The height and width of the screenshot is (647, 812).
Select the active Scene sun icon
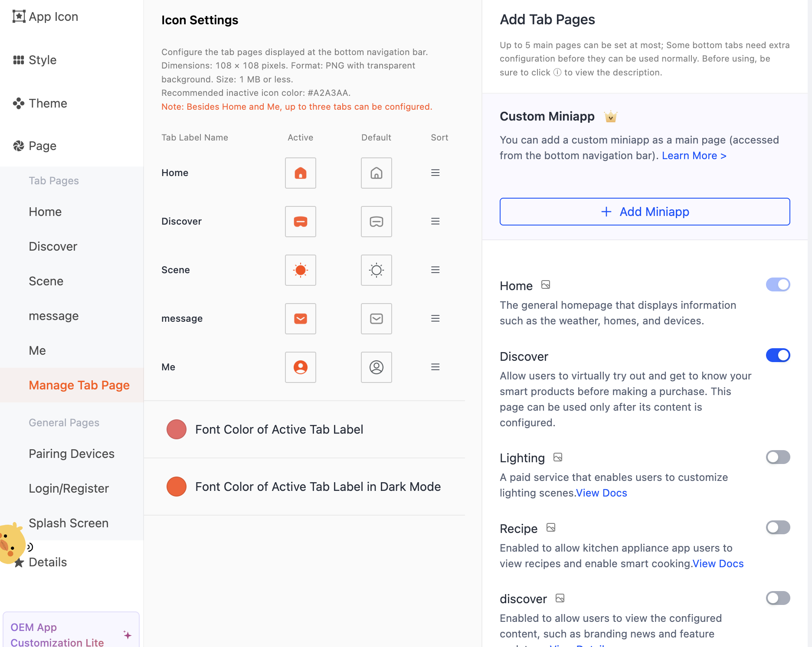click(x=300, y=270)
